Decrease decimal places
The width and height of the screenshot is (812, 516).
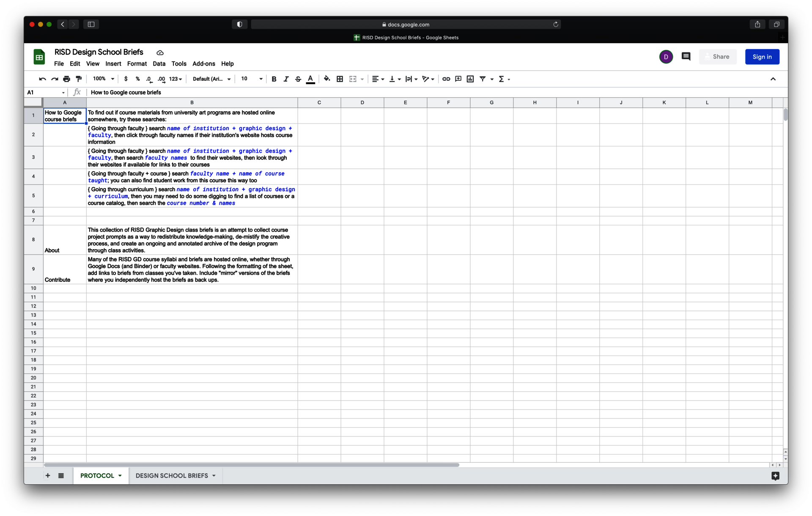pos(149,79)
